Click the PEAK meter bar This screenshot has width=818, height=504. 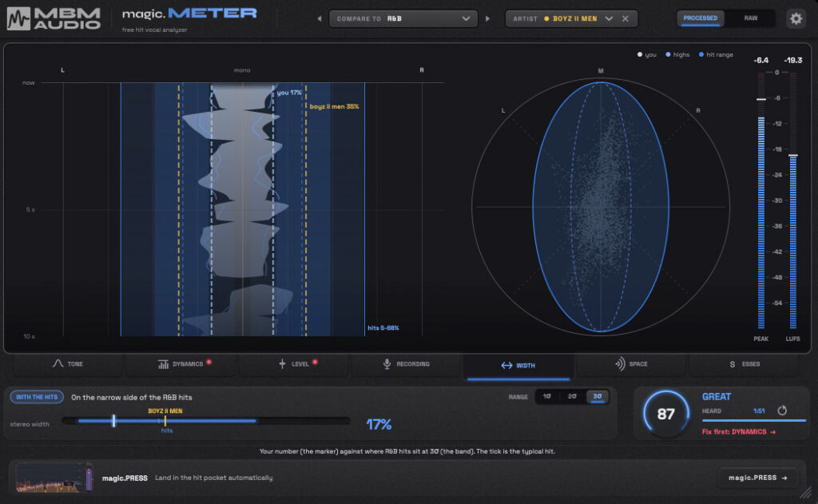(x=761, y=200)
